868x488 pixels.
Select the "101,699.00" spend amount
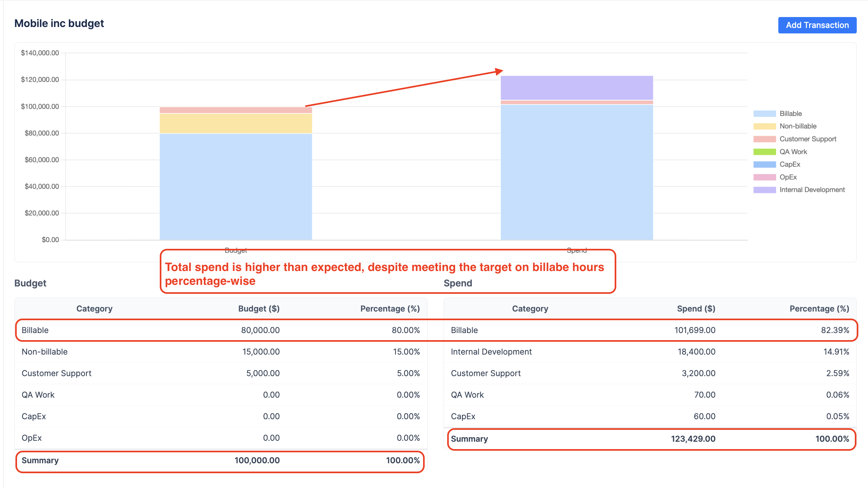click(695, 330)
